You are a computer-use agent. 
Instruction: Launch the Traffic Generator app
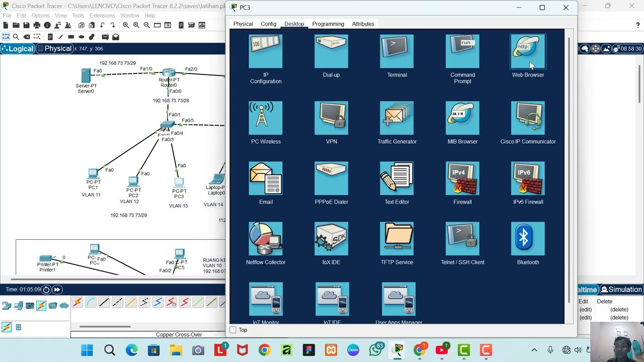tap(397, 118)
